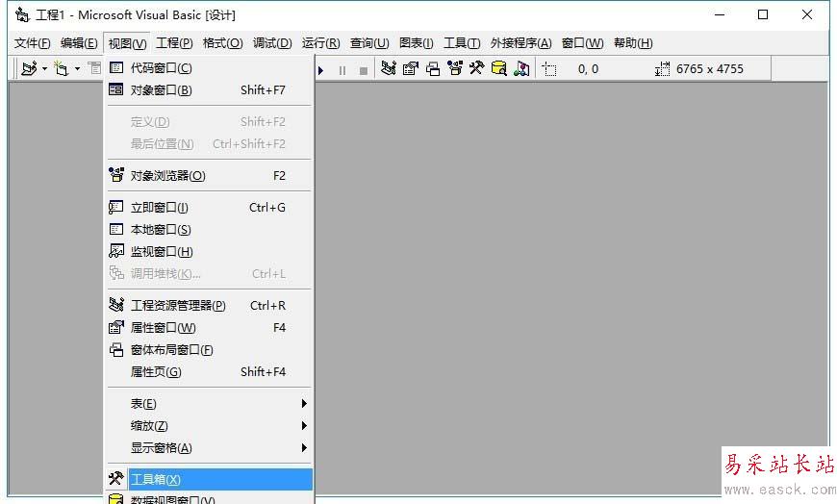This screenshot has height=504, width=837.
Task: Click the Shift+F7 shortcut text for 对象窗口
Action: pos(264,90)
